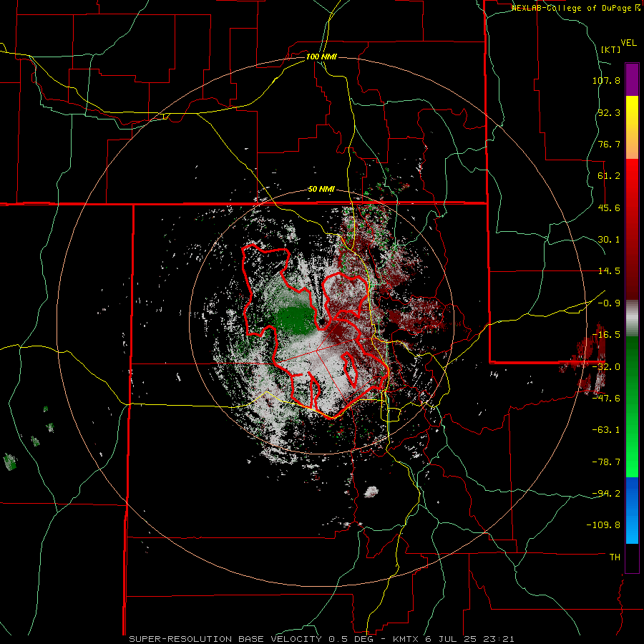Pick the blue segment of the color bar
The width and height of the screenshot is (644, 644).
tap(632, 510)
